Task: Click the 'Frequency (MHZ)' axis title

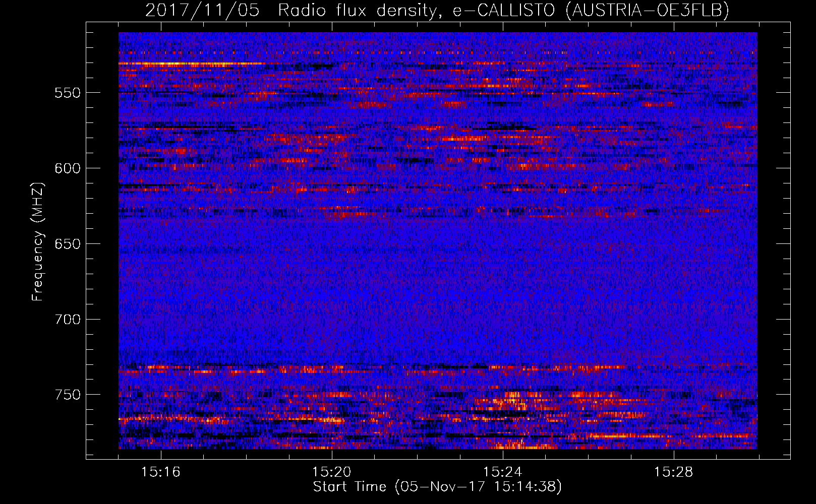Action: [x=38, y=242]
